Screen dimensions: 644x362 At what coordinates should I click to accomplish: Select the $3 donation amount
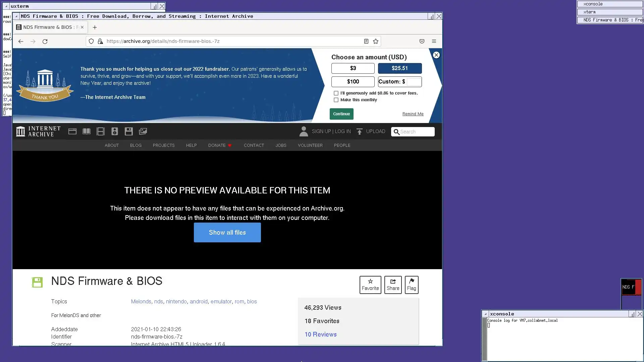(x=353, y=68)
